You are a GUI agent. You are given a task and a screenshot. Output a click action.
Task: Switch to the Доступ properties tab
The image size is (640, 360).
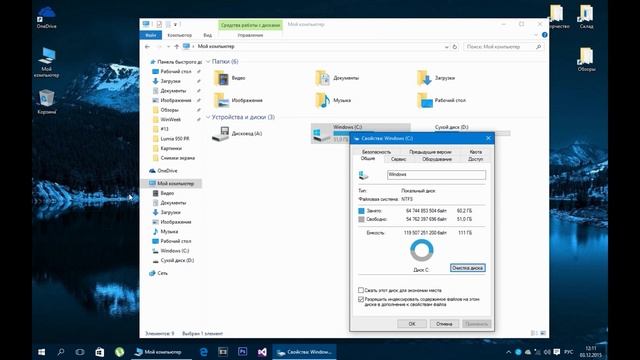pos(476,159)
